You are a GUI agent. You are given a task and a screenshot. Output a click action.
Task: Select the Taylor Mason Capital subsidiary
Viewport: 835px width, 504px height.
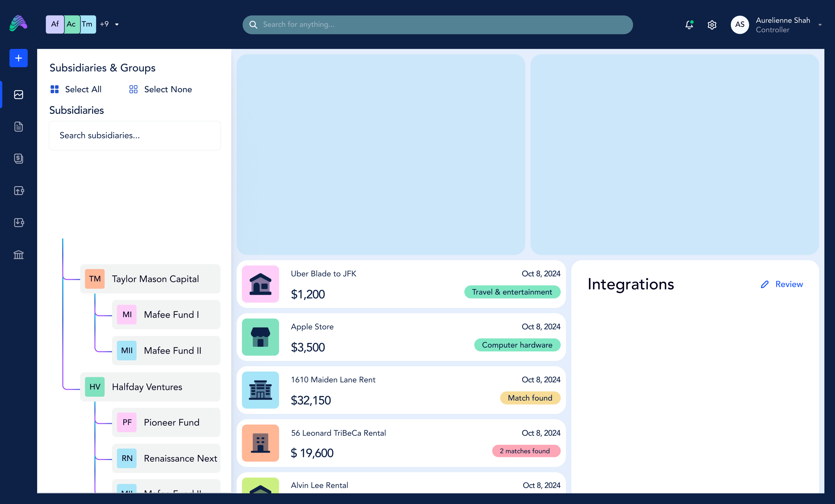pos(150,279)
